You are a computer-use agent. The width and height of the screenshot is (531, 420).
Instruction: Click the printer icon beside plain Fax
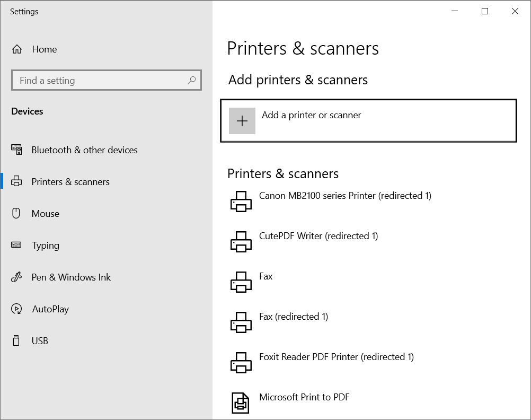pos(241,282)
